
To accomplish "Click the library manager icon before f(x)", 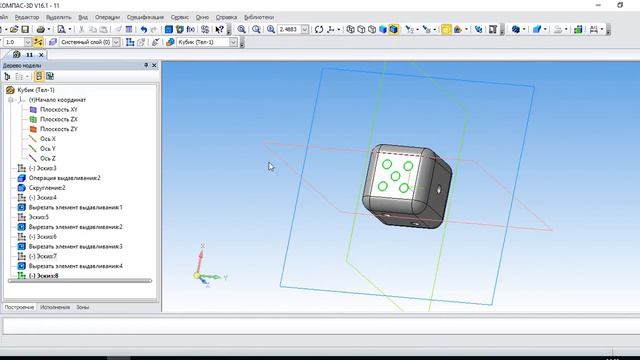I will coord(180,29).
